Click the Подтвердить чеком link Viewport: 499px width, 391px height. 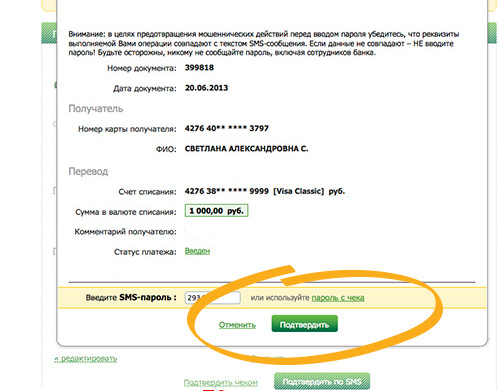coord(221,382)
